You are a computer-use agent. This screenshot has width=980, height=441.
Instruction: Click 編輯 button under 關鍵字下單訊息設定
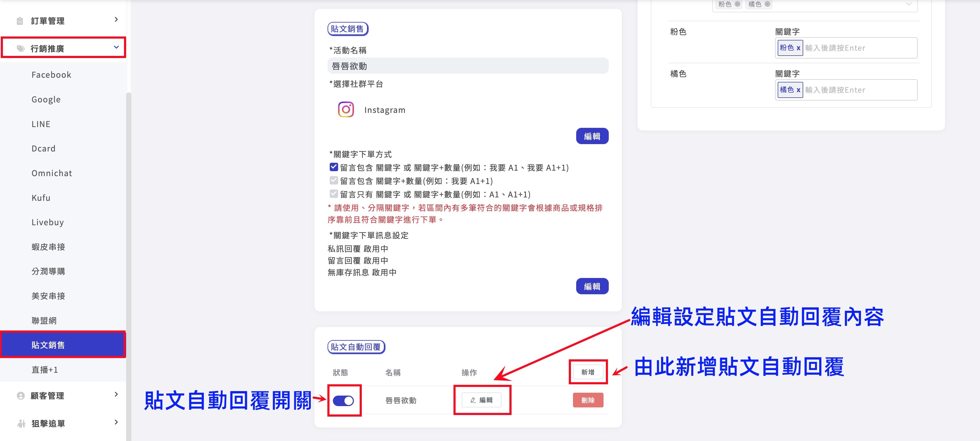[592, 286]
